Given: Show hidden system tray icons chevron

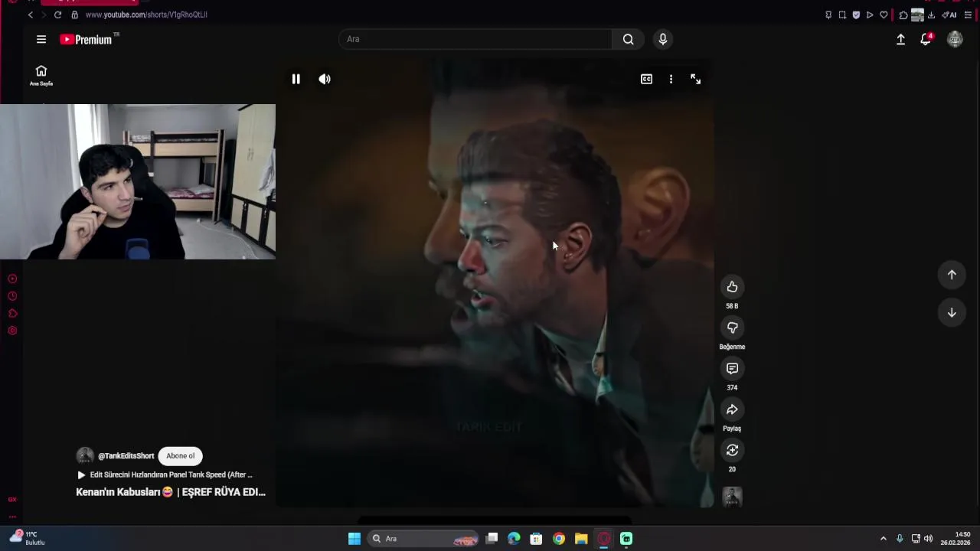Looking at the screenshot, I should coord(883,539).
